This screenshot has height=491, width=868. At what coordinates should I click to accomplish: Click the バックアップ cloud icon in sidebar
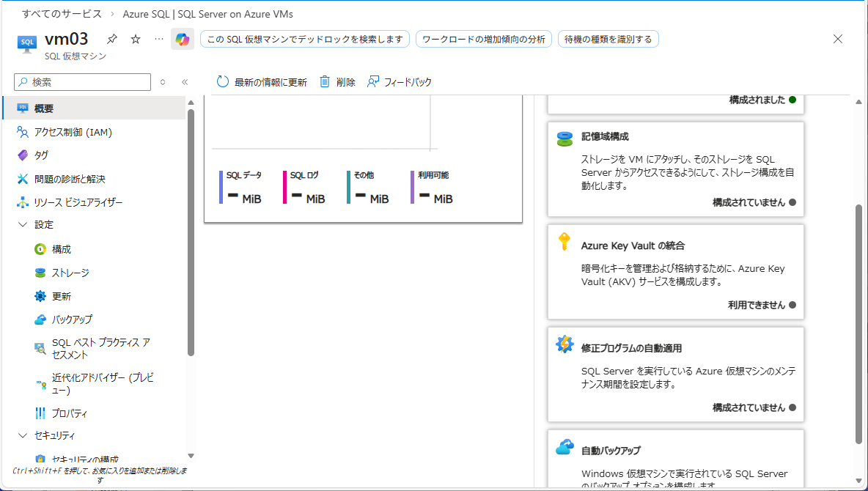40,320
